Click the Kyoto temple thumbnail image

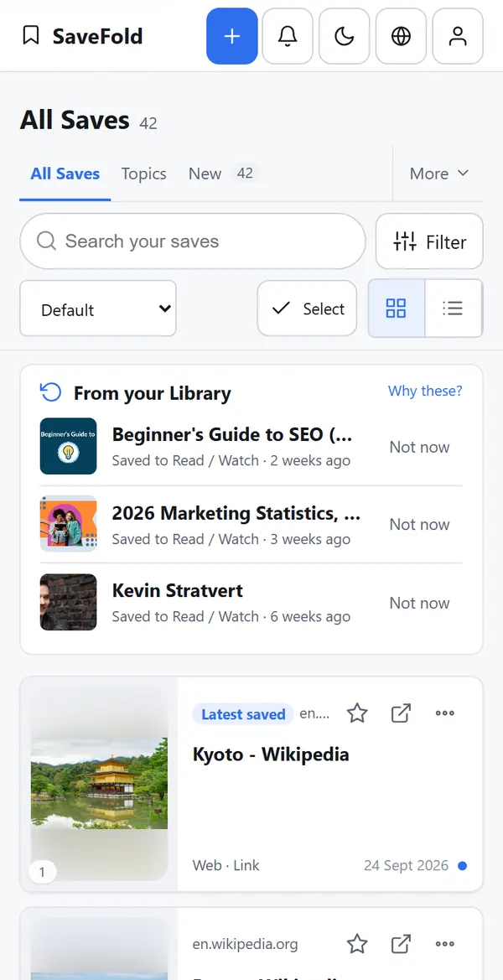point(100,783)
